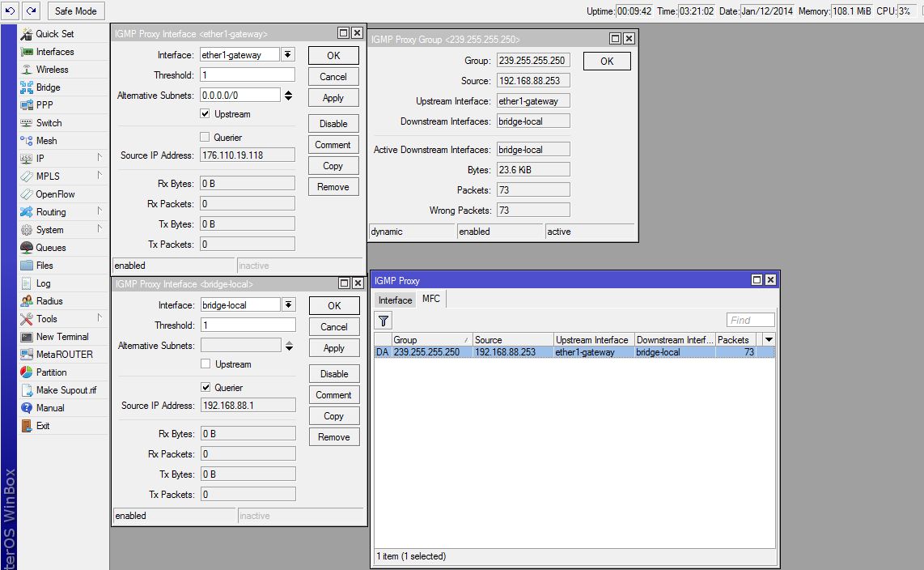Viewport: 924px width, 570px height.
Task: Expand Alternative Subnets arrows for ether1-gateway
Action: point(288,96)
